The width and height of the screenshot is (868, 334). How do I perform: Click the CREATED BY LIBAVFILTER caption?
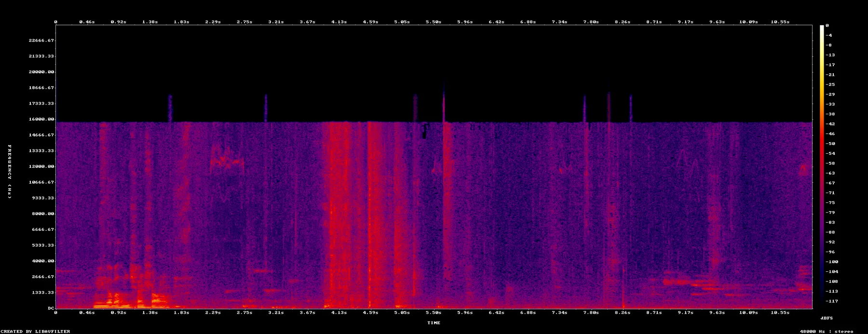(x=35, y=332)
